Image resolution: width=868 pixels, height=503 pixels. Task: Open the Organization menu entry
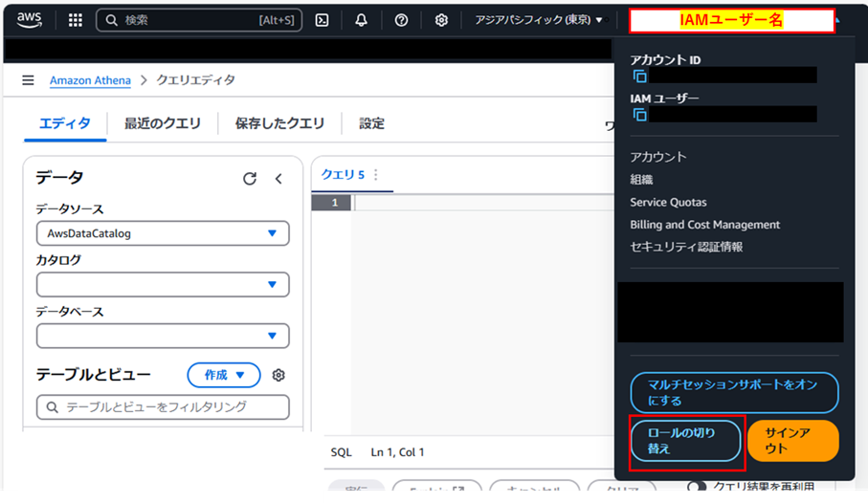(641, 180)
